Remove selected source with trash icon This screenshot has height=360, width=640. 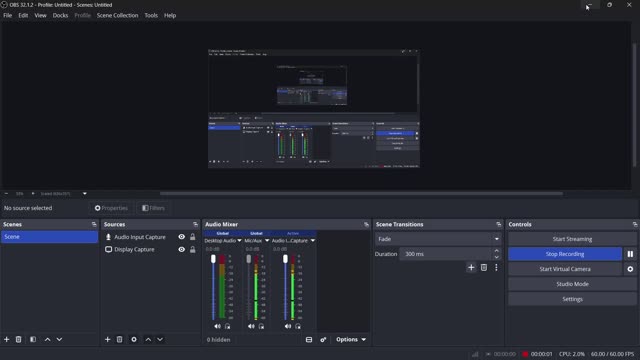(x=119, y=339)
